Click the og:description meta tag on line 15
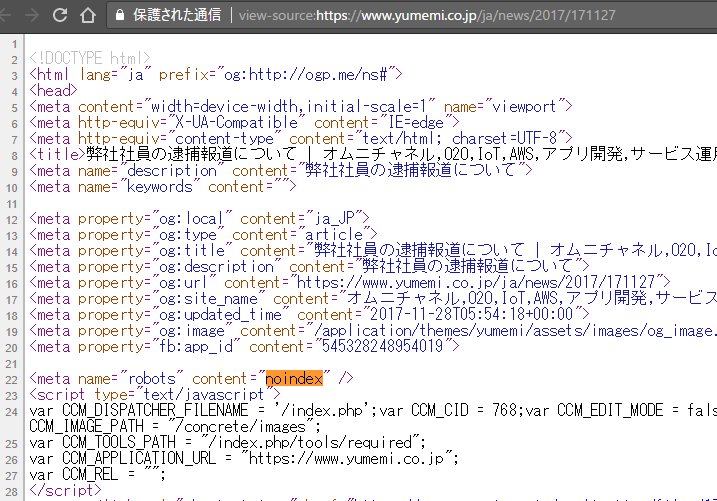The image size is (717, 501). 309,266
